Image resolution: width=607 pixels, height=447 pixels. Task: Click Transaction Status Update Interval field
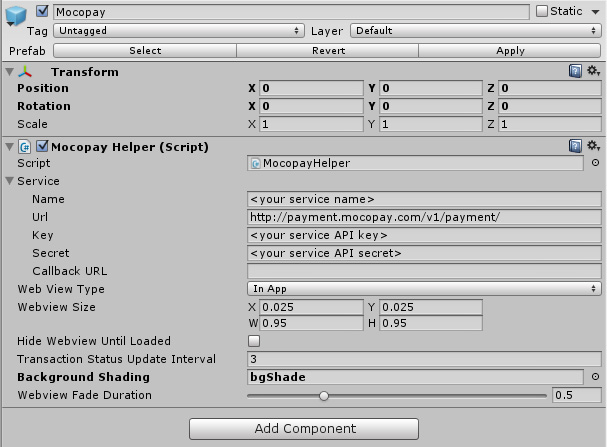(424, 359)
